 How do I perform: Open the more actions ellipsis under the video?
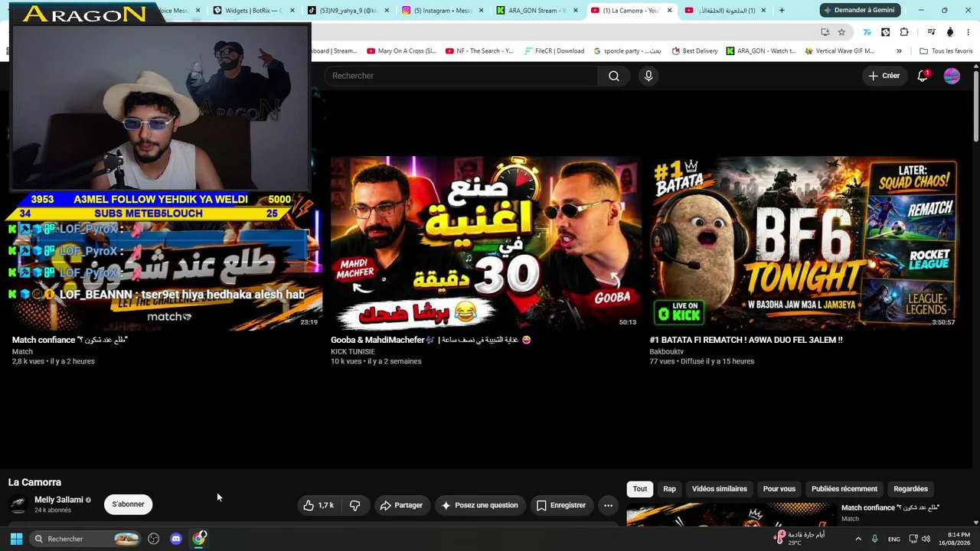click(608, 505)
